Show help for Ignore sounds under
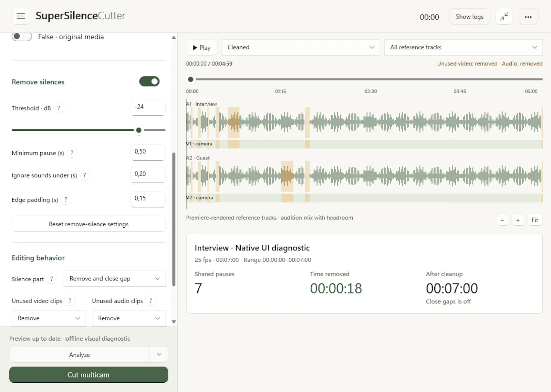 pyautogui.click(x=85, y=175)
